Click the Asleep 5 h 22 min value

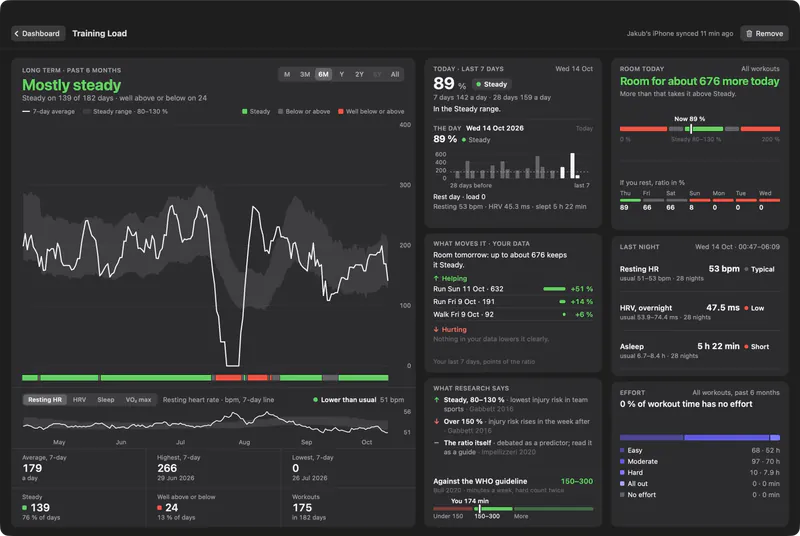718,346
